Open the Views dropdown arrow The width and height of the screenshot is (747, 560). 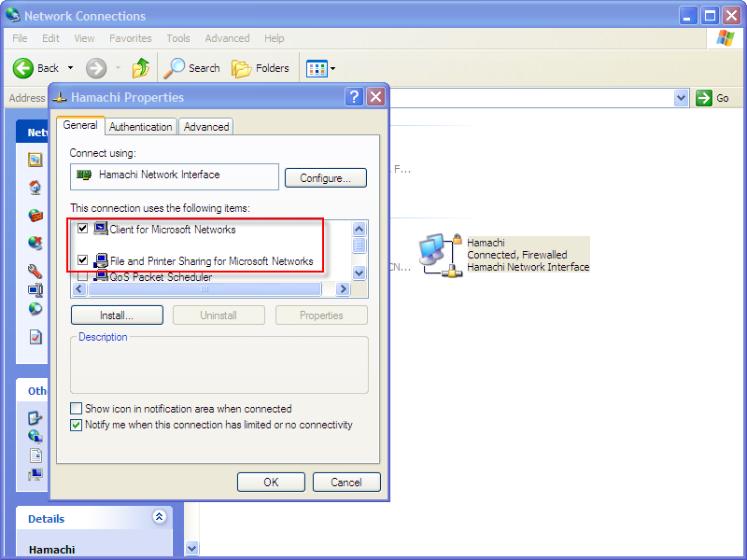click(332, 68)
